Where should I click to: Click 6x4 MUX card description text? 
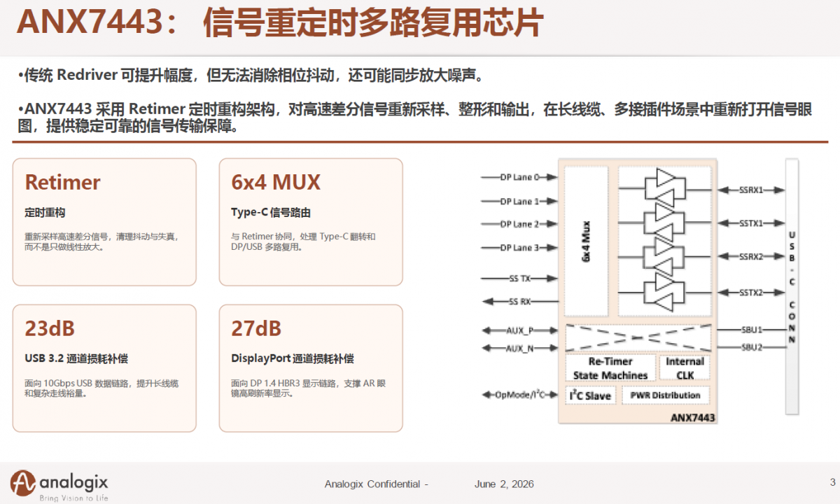coord(303,241)
